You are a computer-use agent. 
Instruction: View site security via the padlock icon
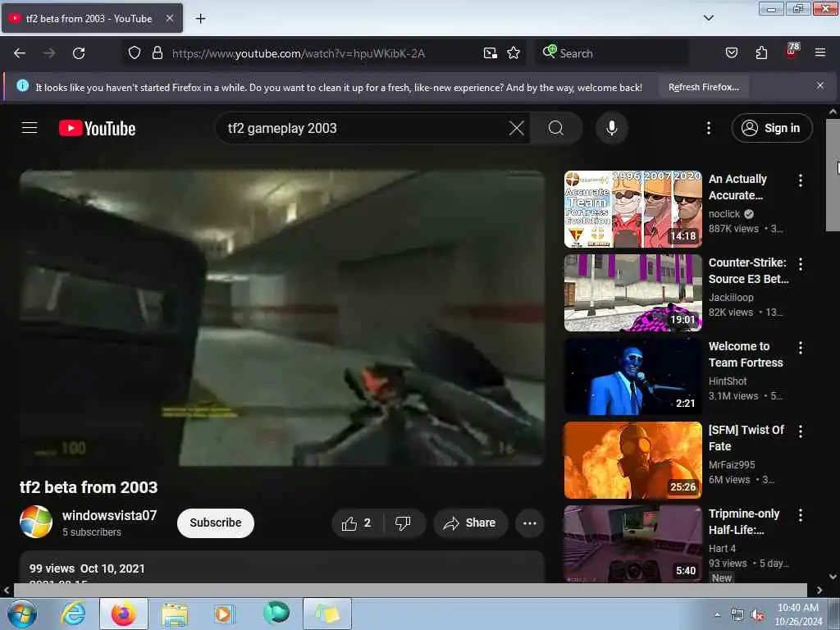(157, 53)
